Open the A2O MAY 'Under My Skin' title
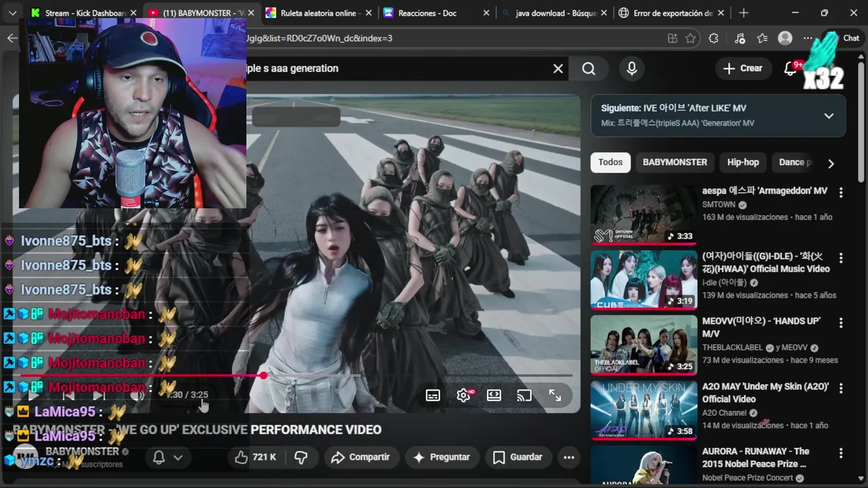 [x=765, y=392]
